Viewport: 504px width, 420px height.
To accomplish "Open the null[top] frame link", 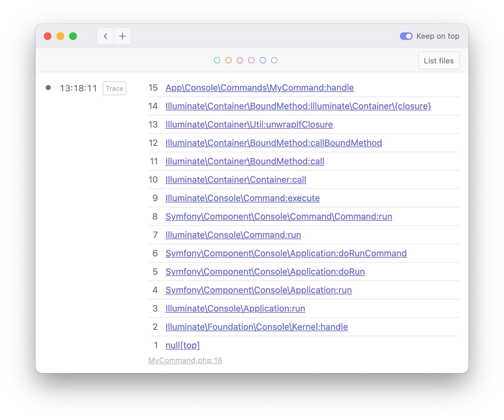I will pyautogui.click(x=183, y=345).
